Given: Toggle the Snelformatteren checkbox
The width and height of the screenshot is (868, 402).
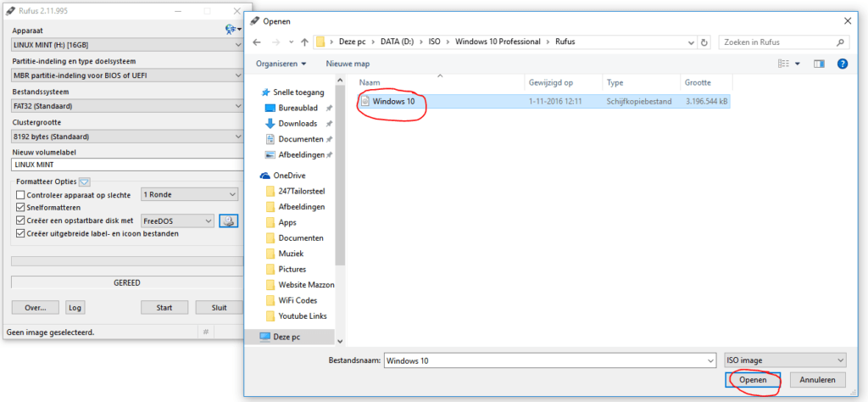Looking at the screenshot, I should pyautogui.click(x=20, y=208).
